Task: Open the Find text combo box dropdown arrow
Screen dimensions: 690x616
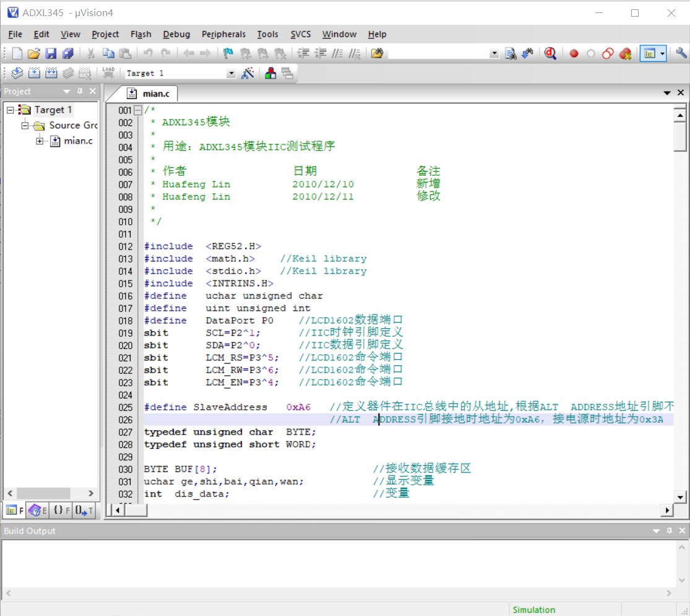Action: tap(494, 53)
